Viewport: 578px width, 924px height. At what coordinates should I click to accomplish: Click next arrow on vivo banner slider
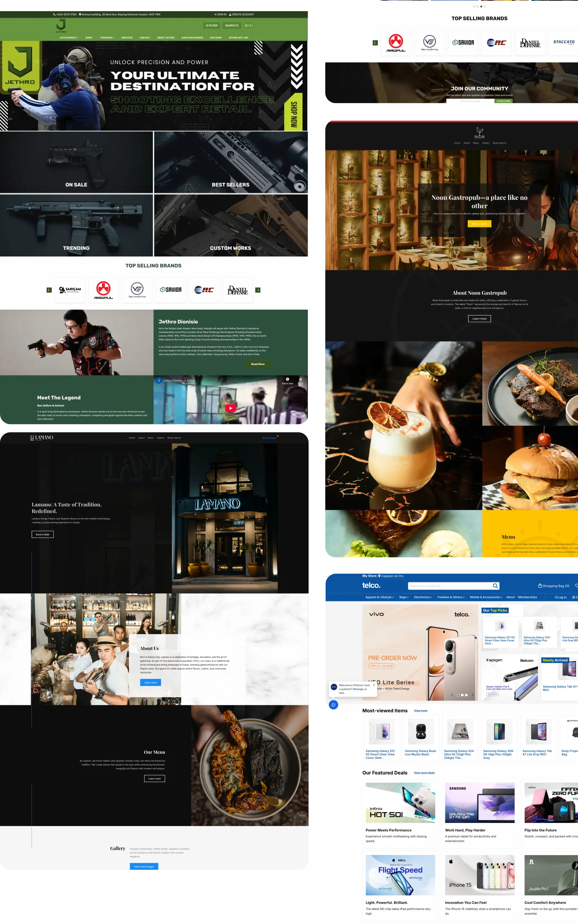(473, 695)
